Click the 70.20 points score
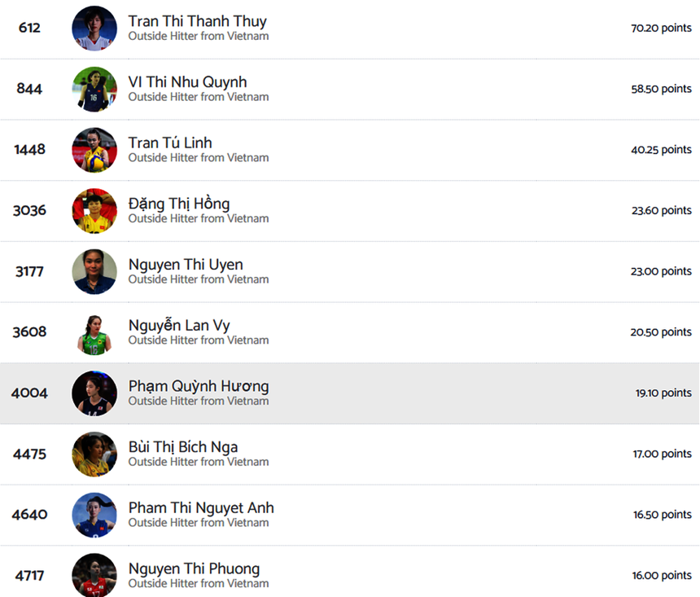 (x=661, y=28)
